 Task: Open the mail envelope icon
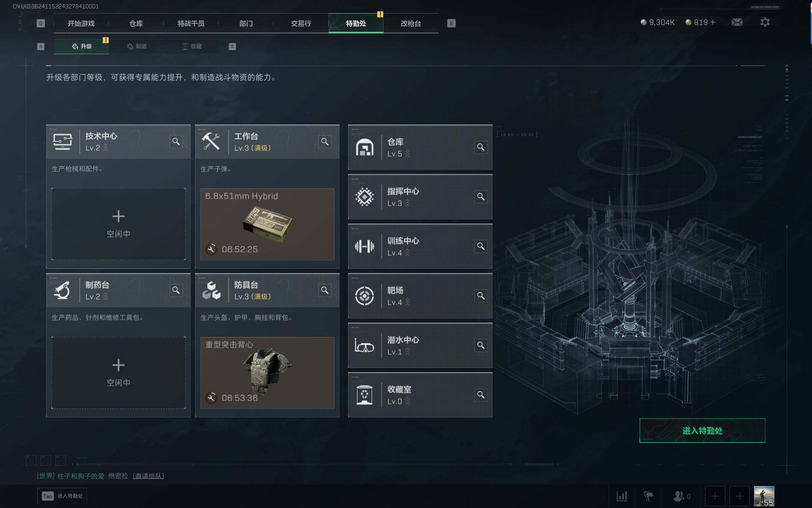tap(737, 22)
